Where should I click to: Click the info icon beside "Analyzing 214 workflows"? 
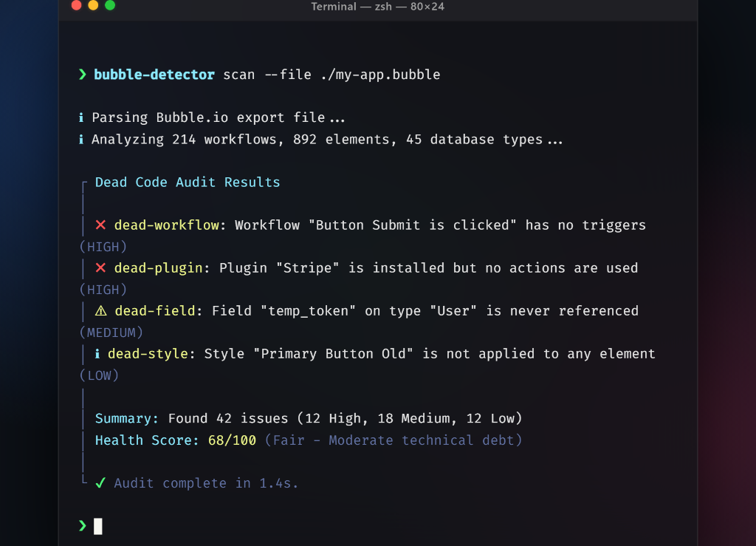point(81,139)
